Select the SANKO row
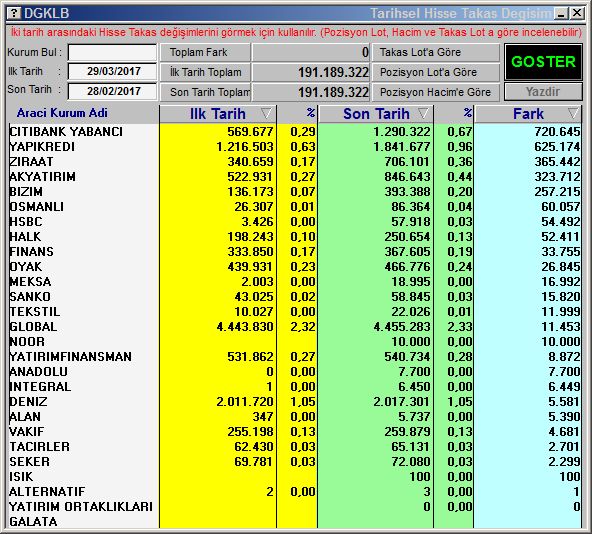The width and height of the screenshot is (592, 534). pyautogui.click(x=294, y=296)
